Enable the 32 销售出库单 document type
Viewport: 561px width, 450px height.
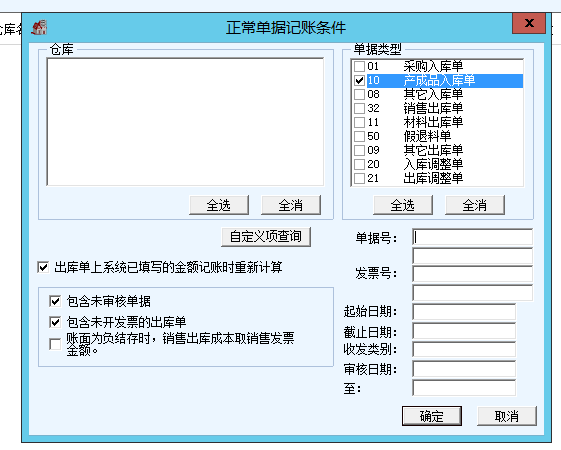[359, 108]
